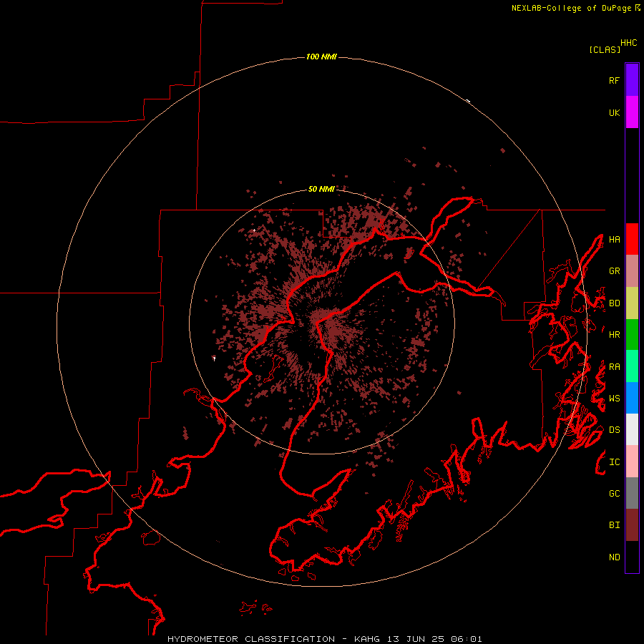Screen dimensions: 644x644
Task: Click the RA light green legend swatch
Action: coord(632,366)
